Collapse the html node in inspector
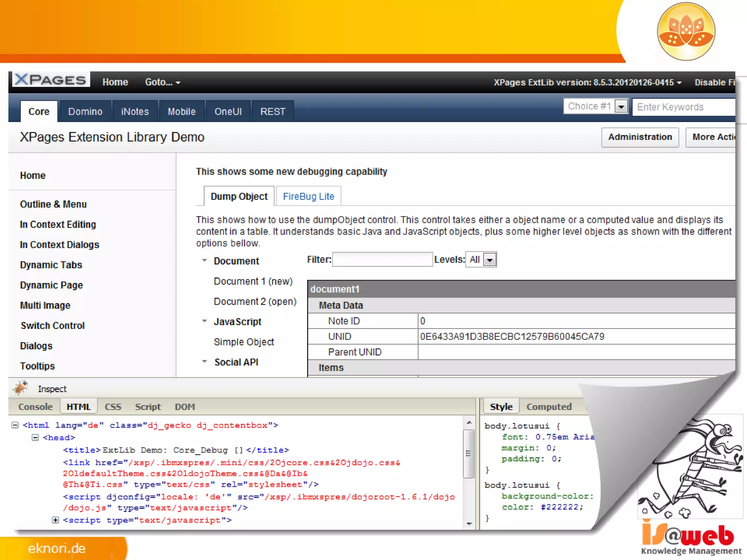The image size is (747, 560). coord(15,425)
